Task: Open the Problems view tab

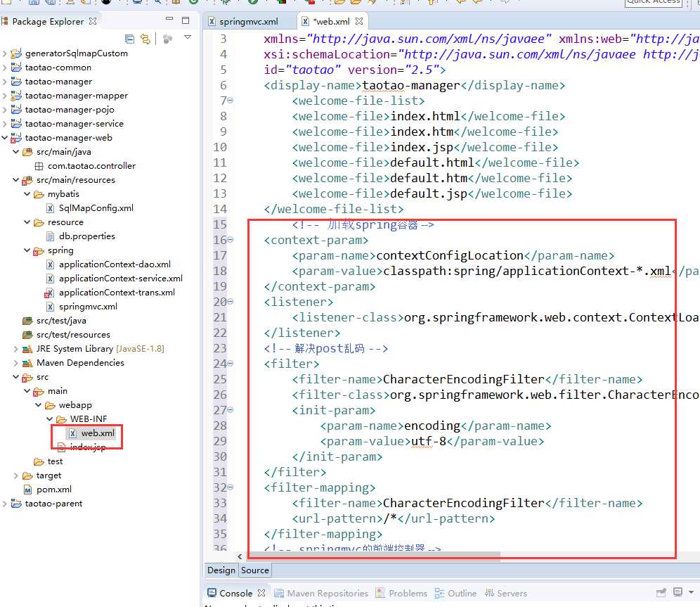Action: [401, 593]
